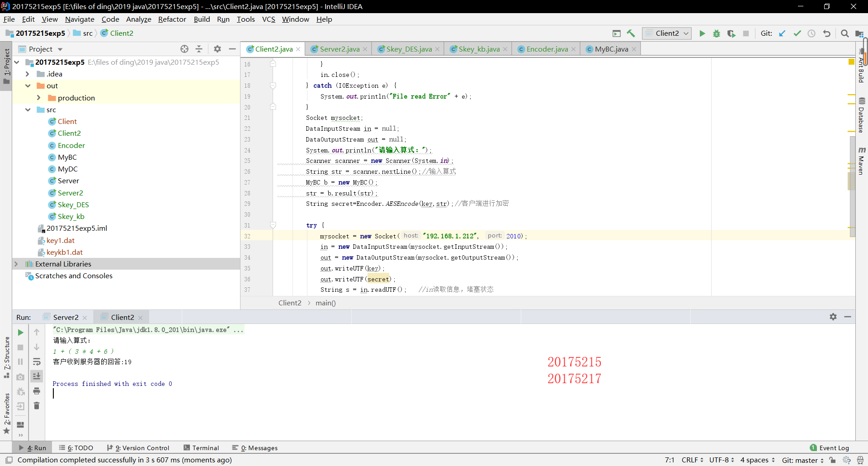Viewport: 868px width, 466px height.
Task: Change file encoding UTF-8
Action: [722, 460]
